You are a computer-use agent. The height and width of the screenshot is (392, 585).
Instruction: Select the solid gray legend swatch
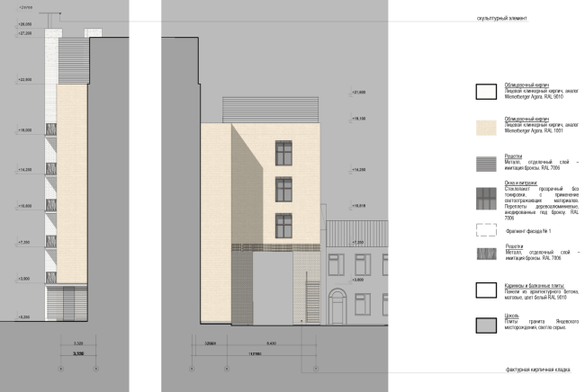(486, 325)
